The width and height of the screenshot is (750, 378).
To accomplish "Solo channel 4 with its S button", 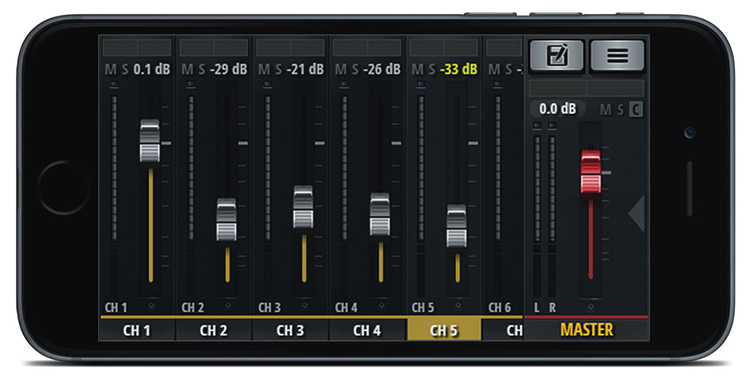I will (x=355, y=69).
